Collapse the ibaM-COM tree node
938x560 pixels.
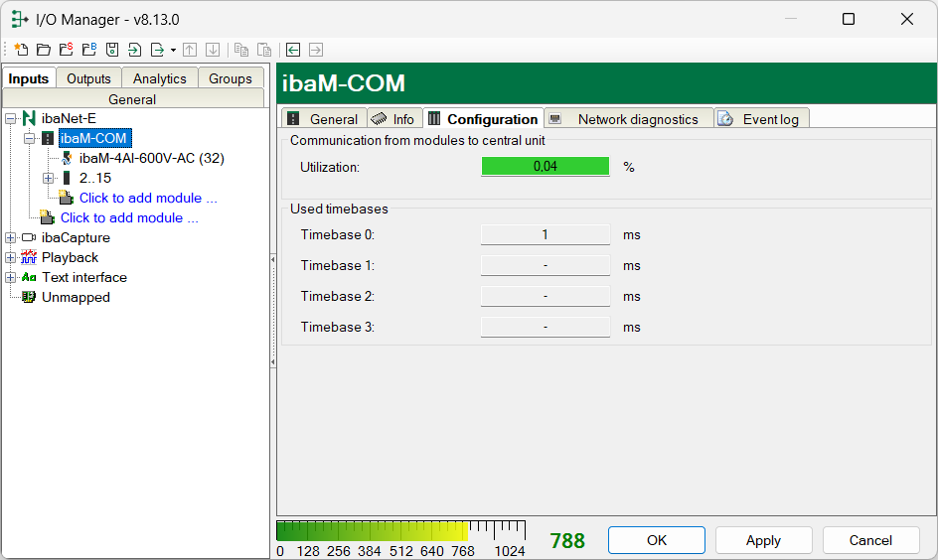[30, 138]
